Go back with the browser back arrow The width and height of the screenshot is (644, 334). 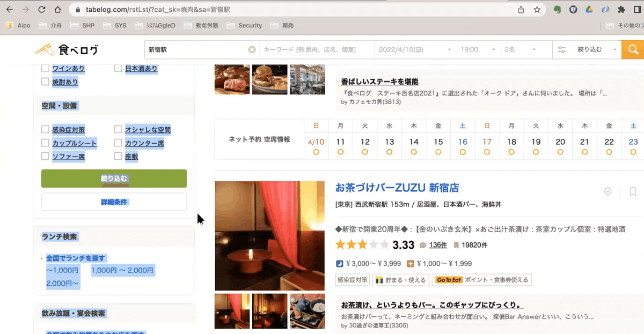[x=9, y=10]
